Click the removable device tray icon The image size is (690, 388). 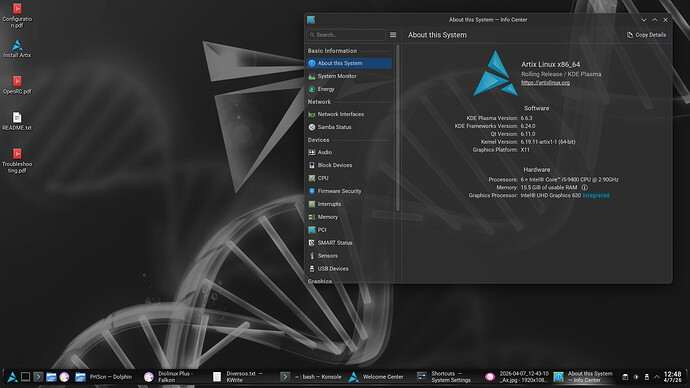(x=646, y=377)
